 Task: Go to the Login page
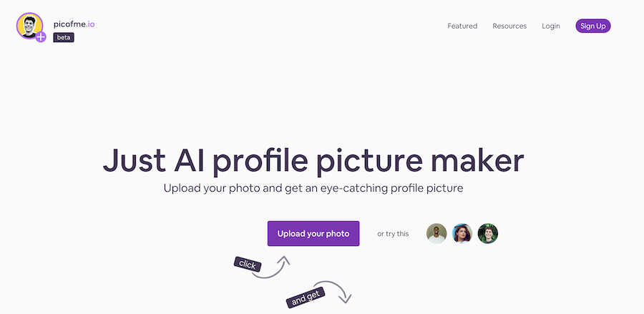tap(551, 26)
